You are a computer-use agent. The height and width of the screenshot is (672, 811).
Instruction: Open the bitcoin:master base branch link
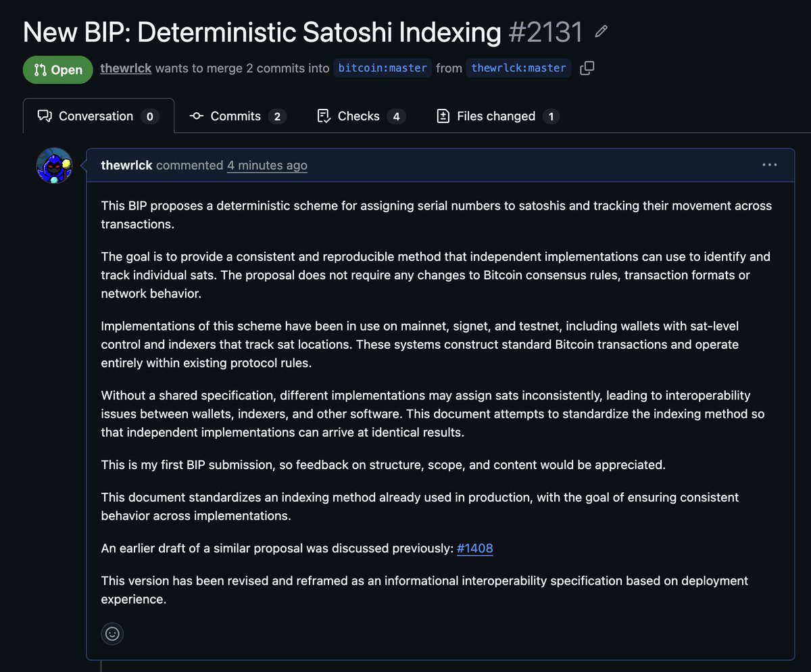383,68
